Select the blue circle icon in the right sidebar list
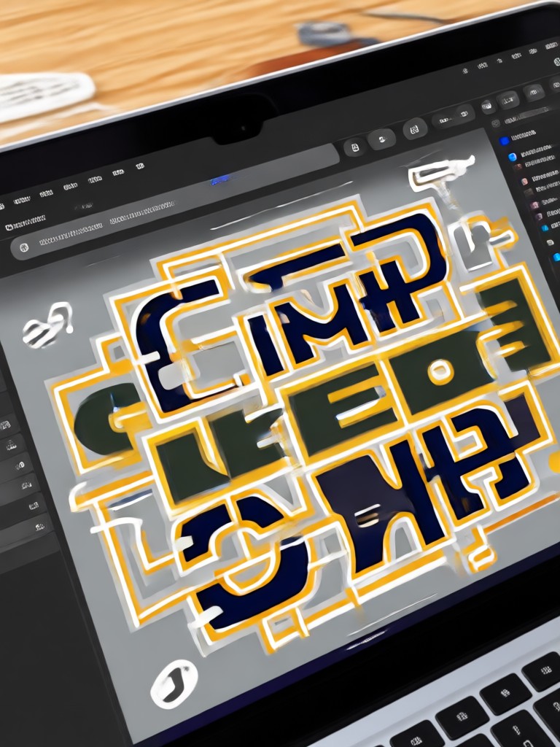The width and height of the screenshot is (560, 747). 513,158
